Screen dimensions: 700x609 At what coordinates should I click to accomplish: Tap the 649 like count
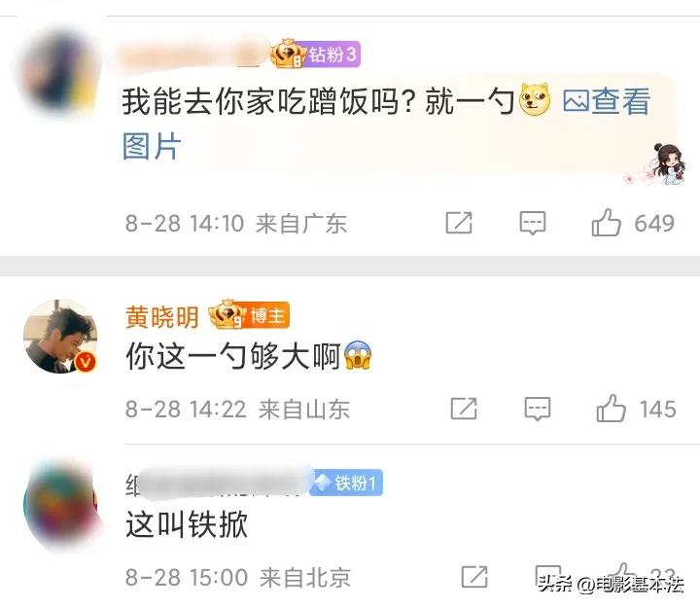[x=654, y=223]
